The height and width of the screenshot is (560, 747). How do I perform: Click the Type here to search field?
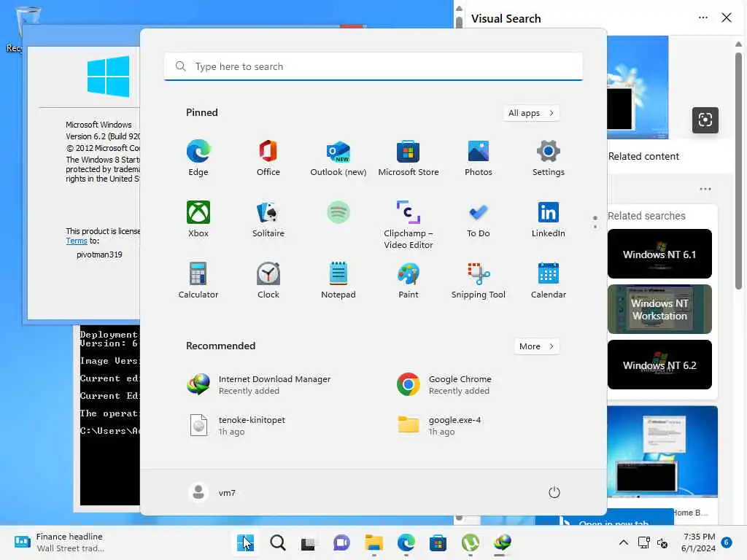pyautogui.click(x=373, y=66)
